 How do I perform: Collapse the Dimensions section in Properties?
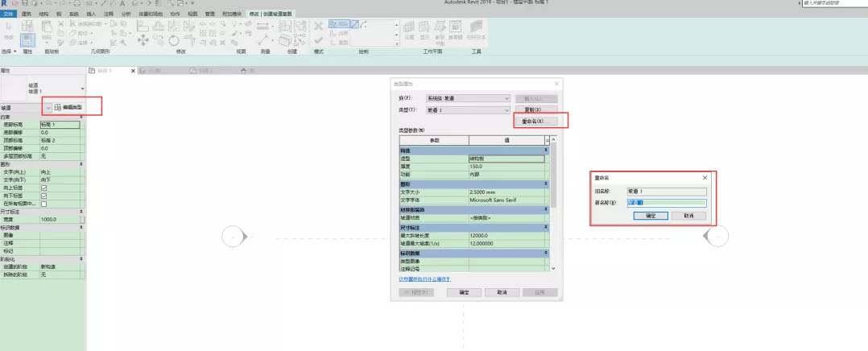(82, 212)
